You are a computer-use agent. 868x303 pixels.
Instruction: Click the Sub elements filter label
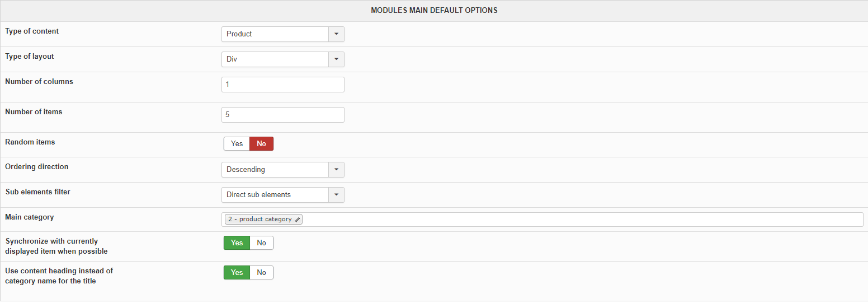click(x=38, y=192)
